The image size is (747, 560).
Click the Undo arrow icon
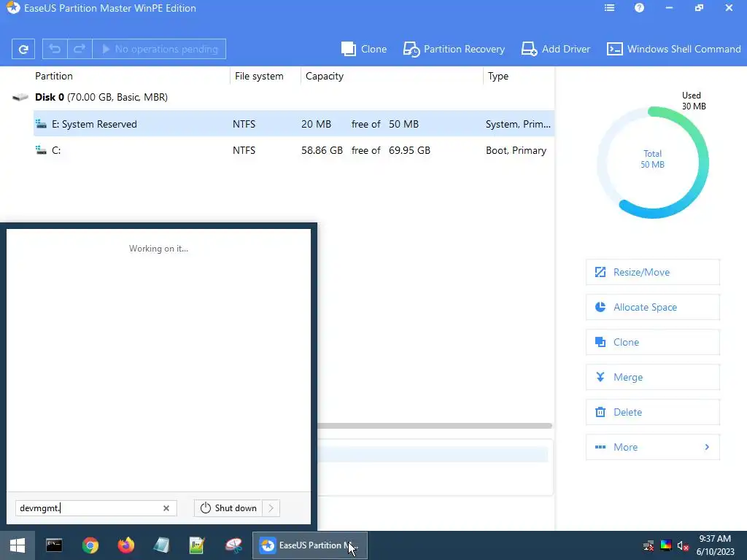[55, 49]
